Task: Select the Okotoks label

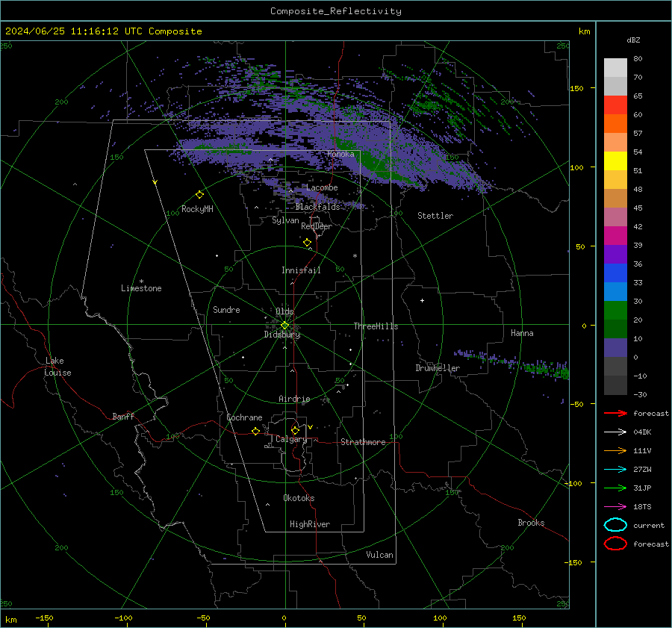Action: (x=299, y=497)
